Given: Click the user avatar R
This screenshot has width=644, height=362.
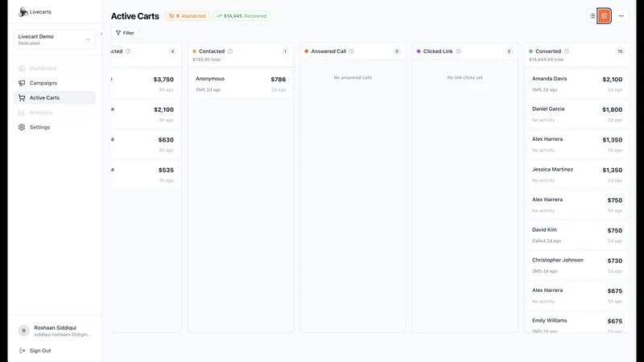Looking at the screenshot, I should (24, 331).
